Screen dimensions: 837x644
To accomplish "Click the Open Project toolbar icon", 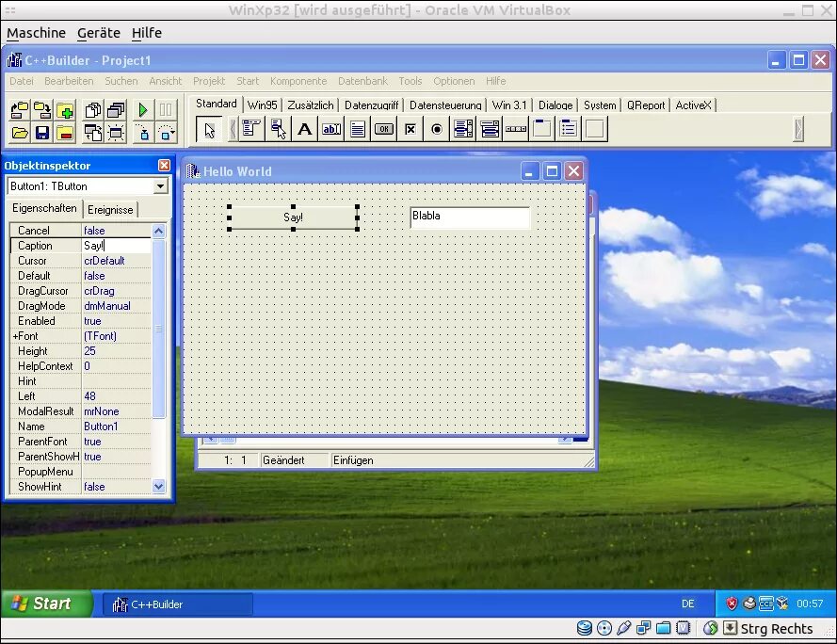I will tap(19, 110).
